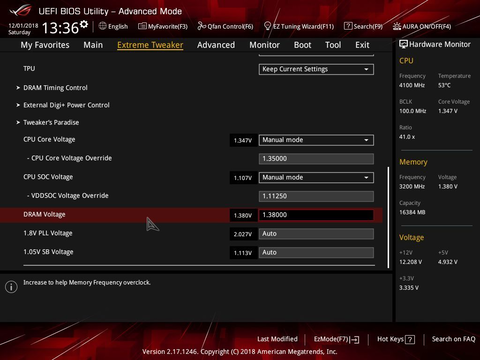Expand Tweaker's Paradise submenu
The width and height of the screenshot is (480, 360).
click(x=51, y=122)
